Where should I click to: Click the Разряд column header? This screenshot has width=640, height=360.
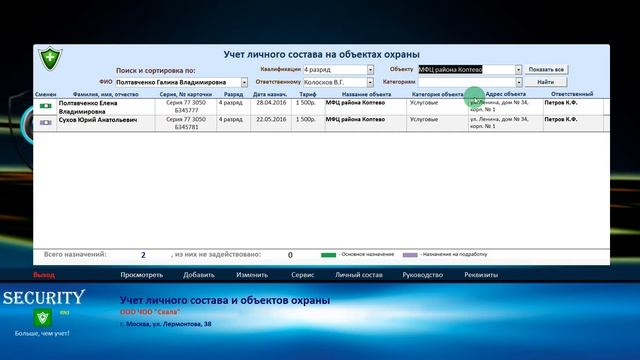point(233,94)
